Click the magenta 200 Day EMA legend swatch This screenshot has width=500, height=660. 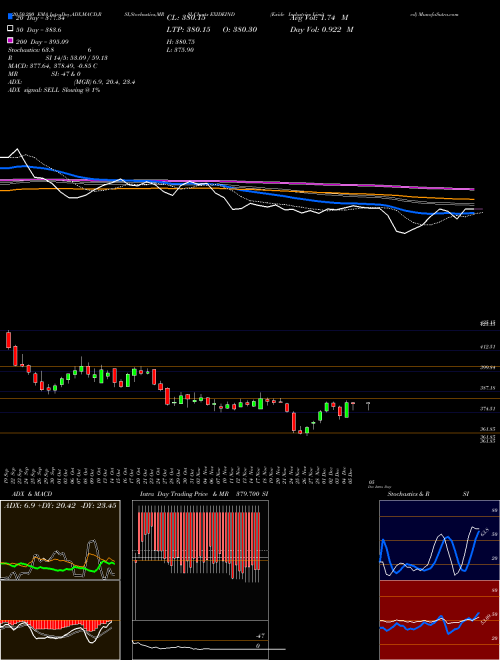tap(11, 40)
